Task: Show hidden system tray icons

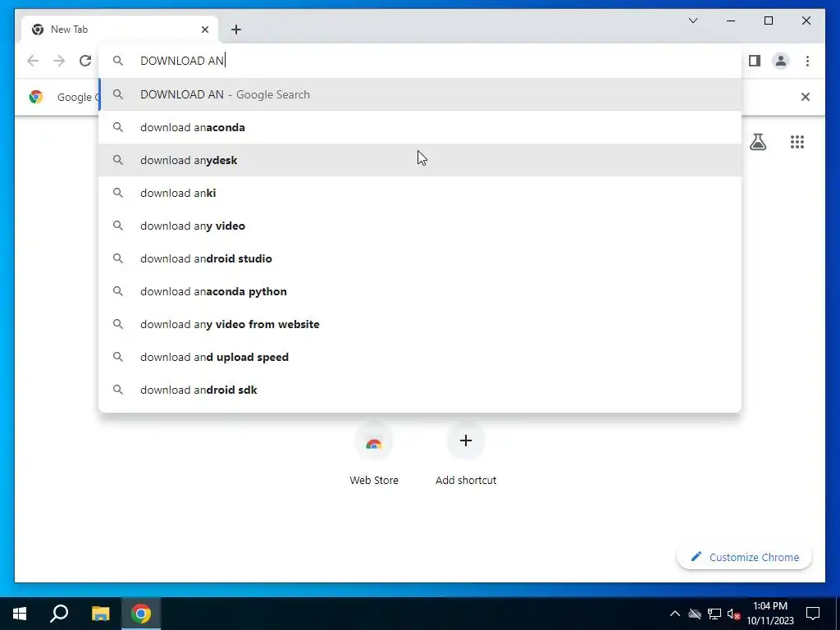Action: click(675, 614)
